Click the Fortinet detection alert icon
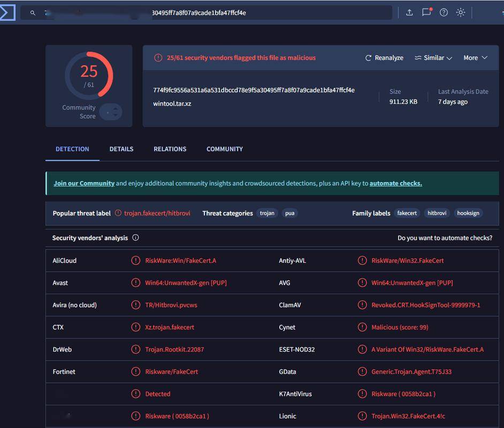 tap(136, 371)
